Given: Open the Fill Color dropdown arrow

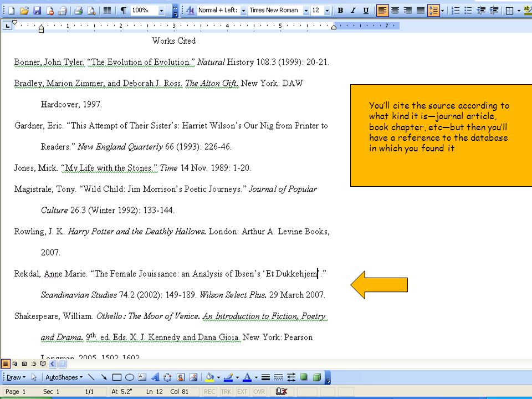Looking at the screenshot, I should point(218,377).
